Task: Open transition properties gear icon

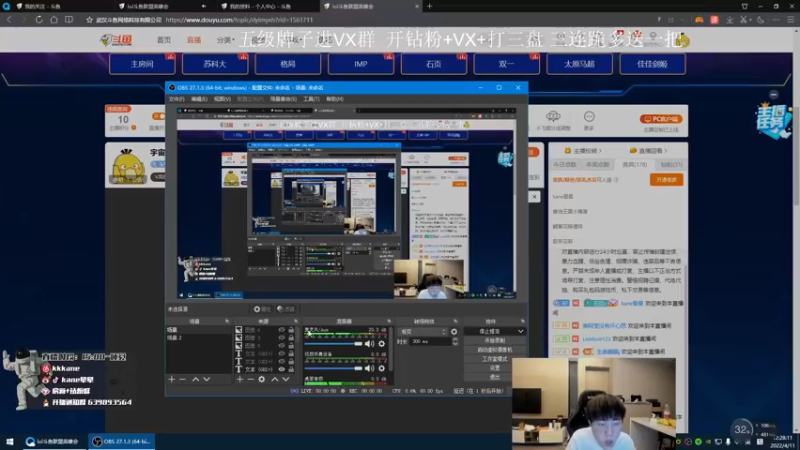Action: click(x=454, y=332)
